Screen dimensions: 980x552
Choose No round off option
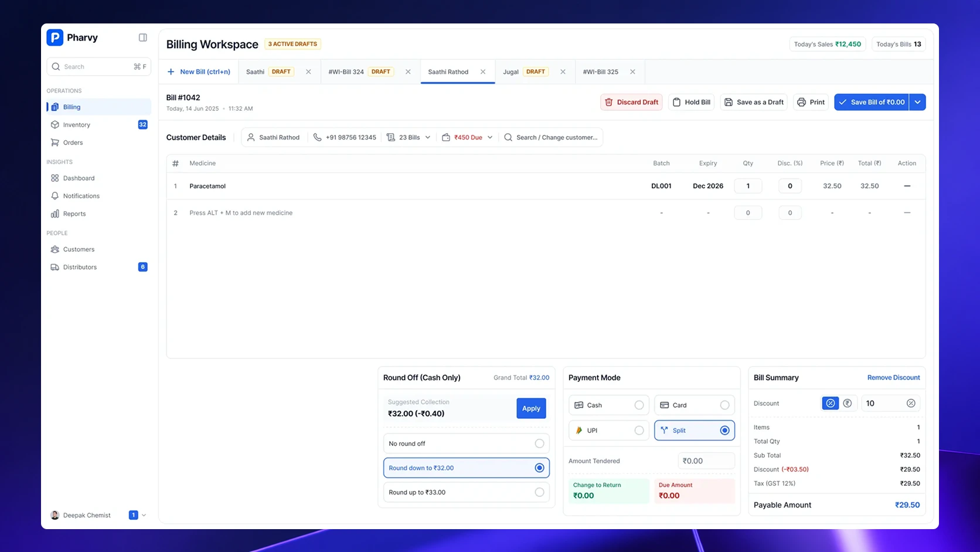tap(467, 443)
